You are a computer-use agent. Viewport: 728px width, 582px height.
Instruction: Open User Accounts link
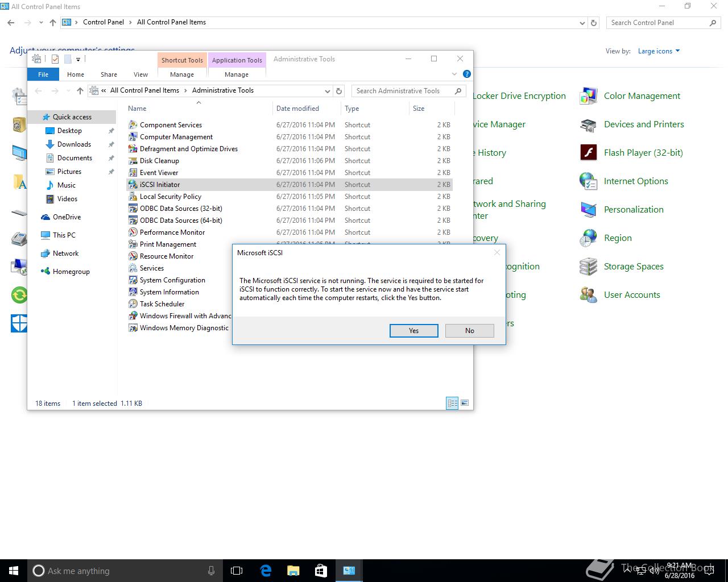point(632,295)
